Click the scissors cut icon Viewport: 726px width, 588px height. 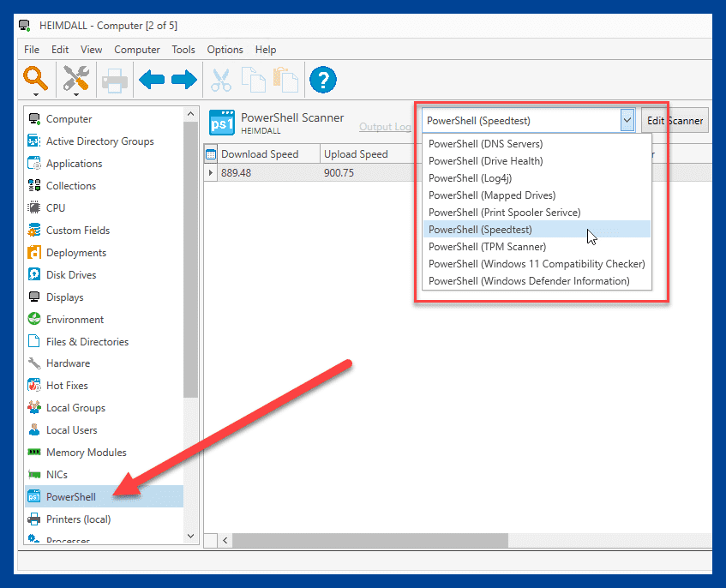coord(221,80)
